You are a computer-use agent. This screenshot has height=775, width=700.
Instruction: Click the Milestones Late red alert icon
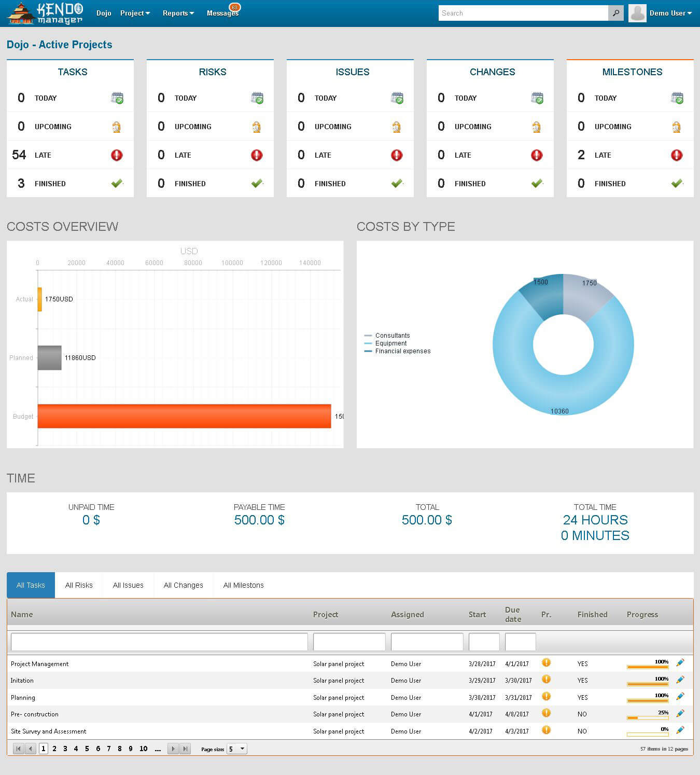(x=677, y=155)
